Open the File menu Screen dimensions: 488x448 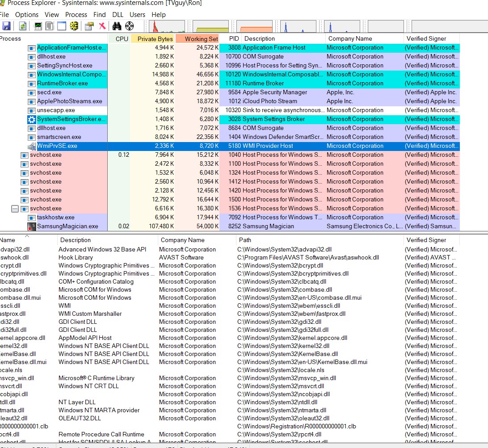pos(4,15)
